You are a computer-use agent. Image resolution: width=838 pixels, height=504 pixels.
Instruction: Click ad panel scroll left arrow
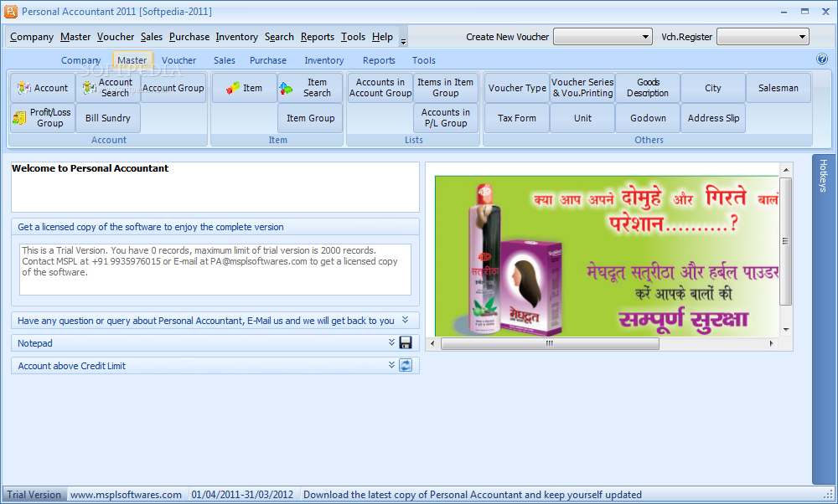click(x=432, y=343)
